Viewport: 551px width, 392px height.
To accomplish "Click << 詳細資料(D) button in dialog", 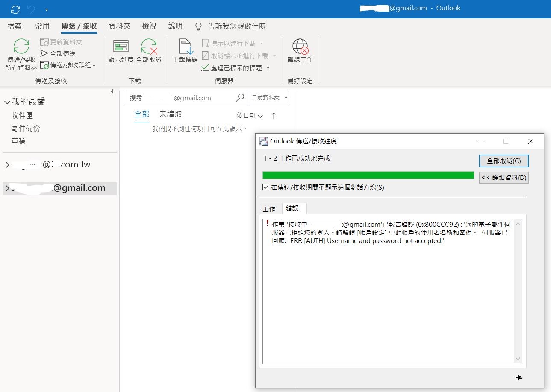I will click(x=504, y=178).
